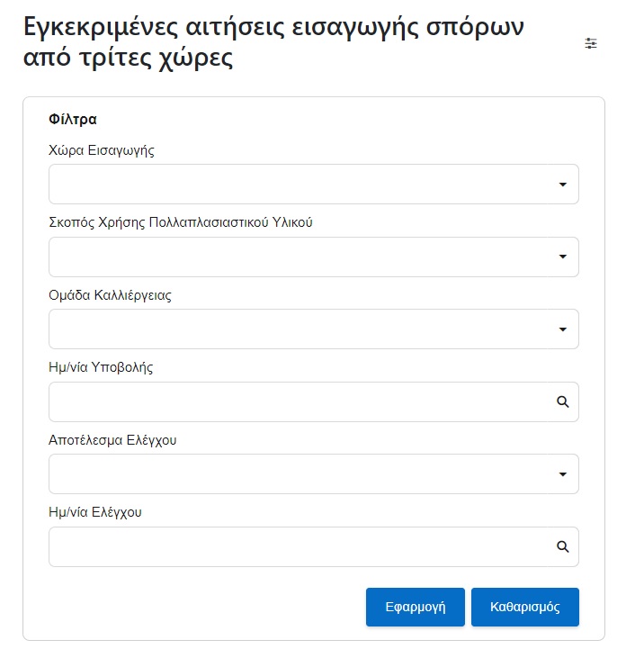The width and height of the screenshot is (644, 667).
Task: Click the Ημ/νία Υποβολής field label
Action: pyautogui.click(x=101, y=367)
